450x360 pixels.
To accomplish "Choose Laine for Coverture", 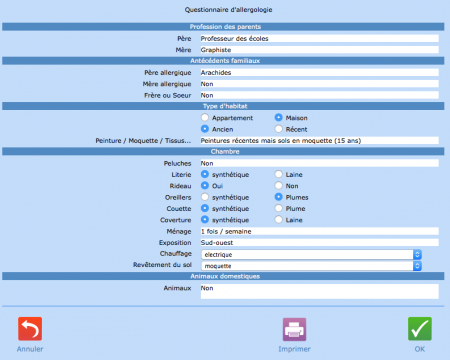I will coord(279,219).
